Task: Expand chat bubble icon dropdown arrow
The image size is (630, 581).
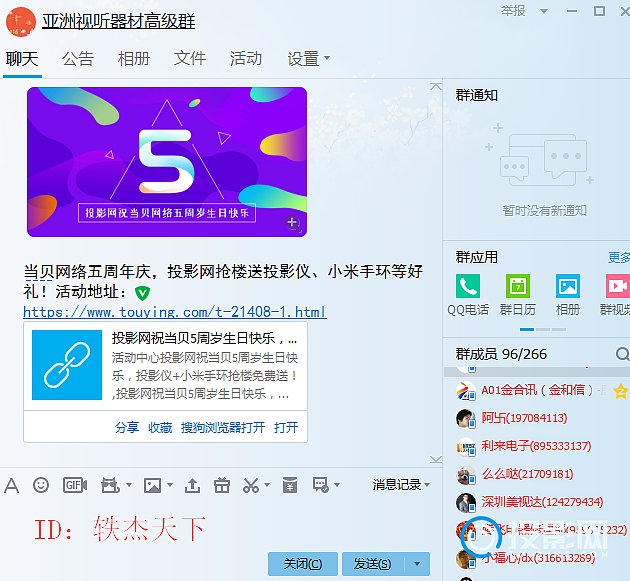Action: click(337, 485)
